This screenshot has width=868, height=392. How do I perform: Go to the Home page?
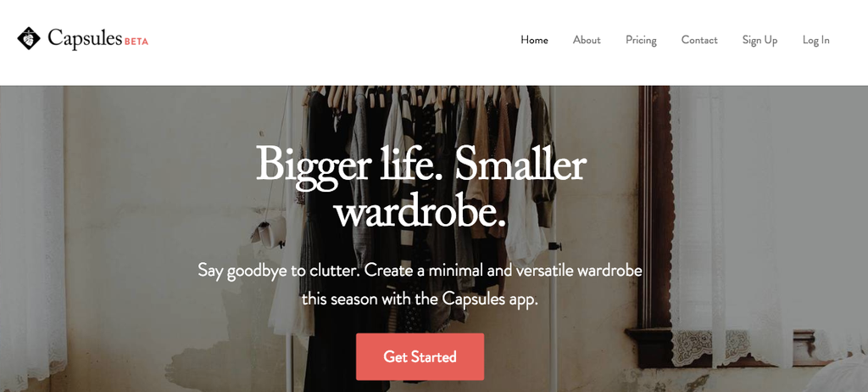click(534, 40)
